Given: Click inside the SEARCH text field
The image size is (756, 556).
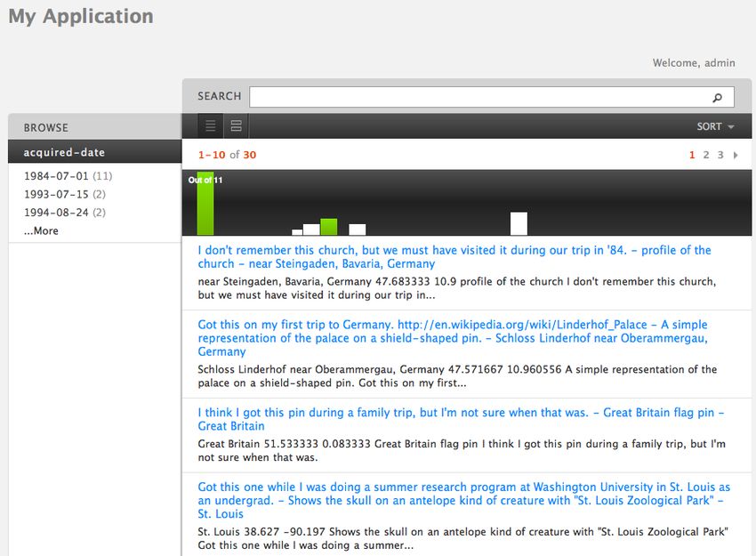Looking at the screenshot, I should click(x=491, y=97).
